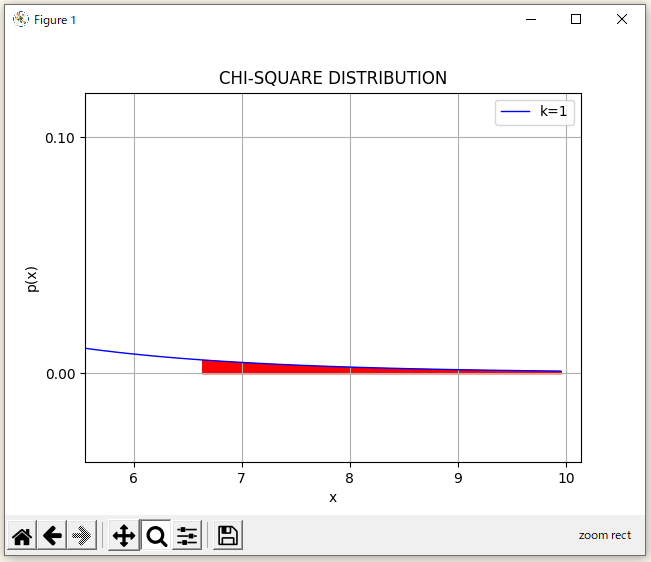Viewport: 651px width, 562px height.
Task: Activate the Pan axes tool
Action: (x=124, y=536)
